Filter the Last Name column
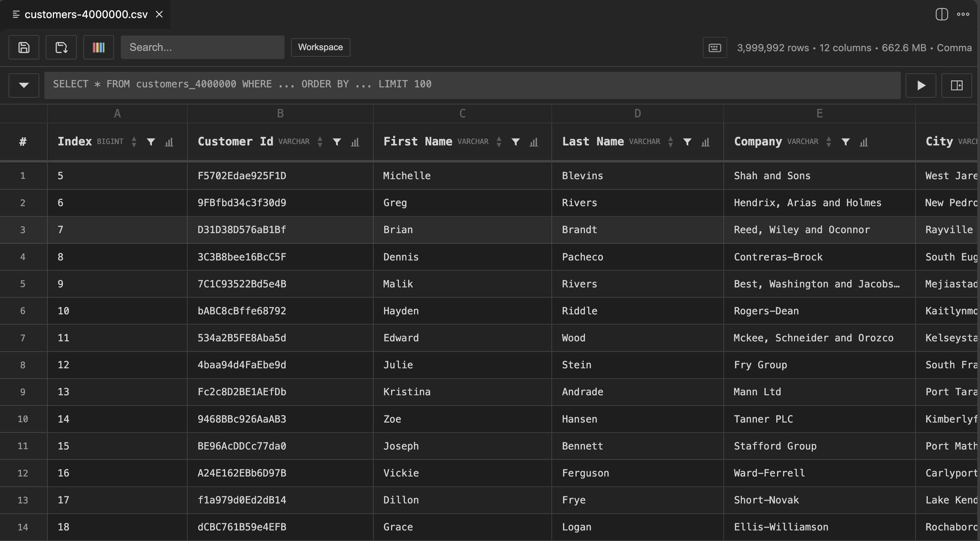 [x=687, y=142]
